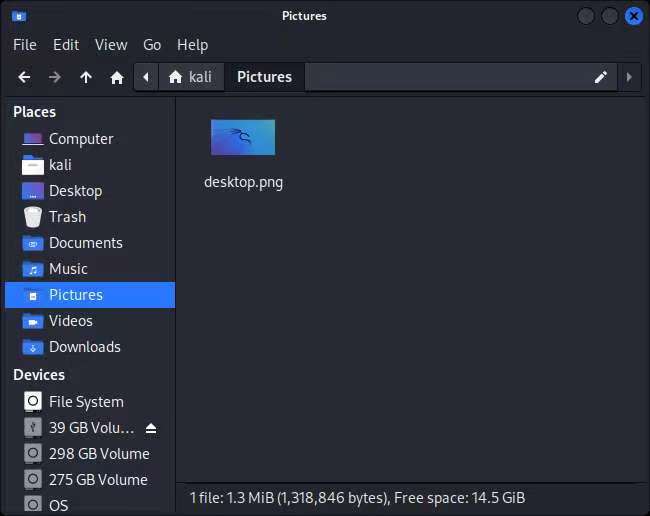Image resolution: width=650 pixels, height=516 pixels.
Task: Click the 39 GB Volume drive icon
Action: click(x=33, y=428)
